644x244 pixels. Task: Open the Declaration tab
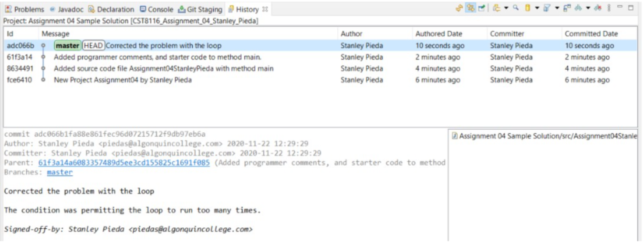point(111,9)
